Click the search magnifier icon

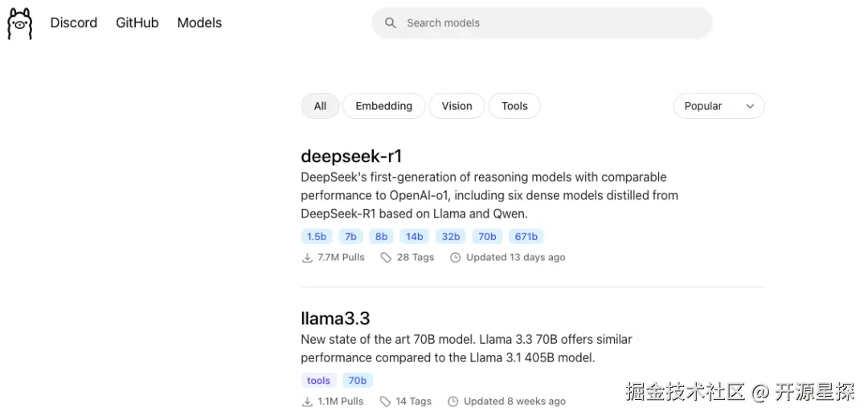391,23
